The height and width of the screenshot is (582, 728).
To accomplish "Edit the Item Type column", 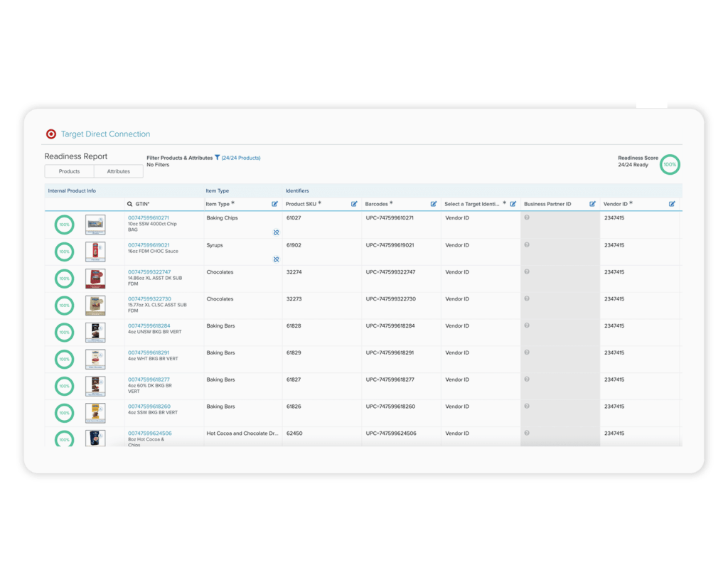I will pos(274,204).
